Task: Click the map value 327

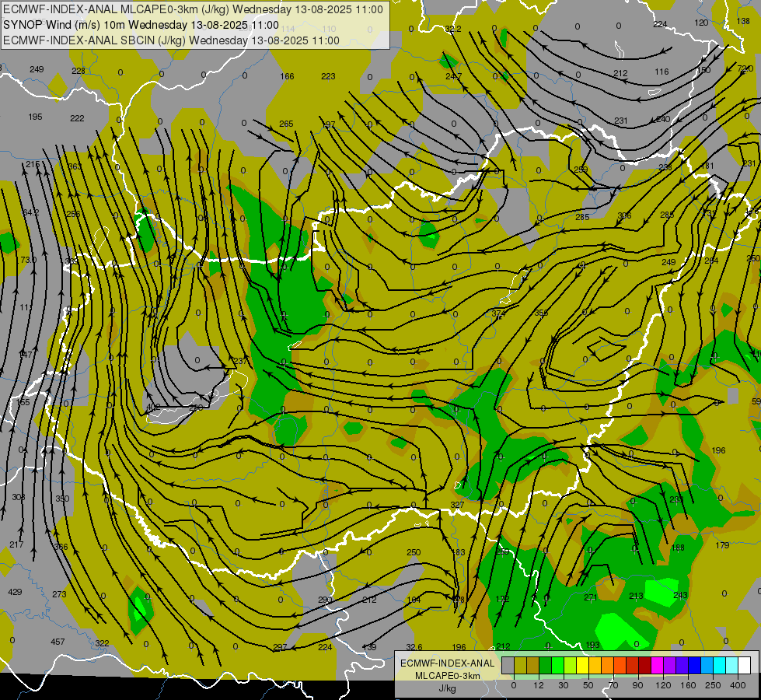Action: pyautogui.click(x=457, y=505)
